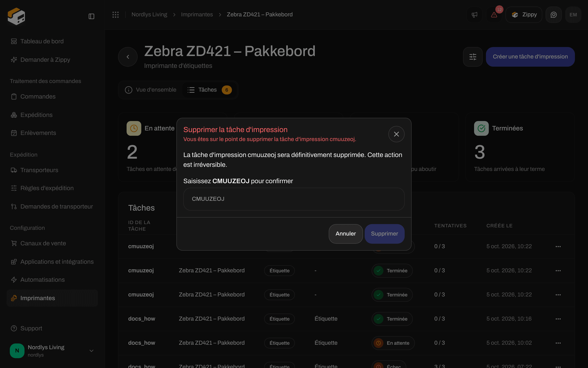This screenshot has width=588, height=368.
Task: Focus the CMUUZEOJ confirmation input field
Action: (294, 199)
